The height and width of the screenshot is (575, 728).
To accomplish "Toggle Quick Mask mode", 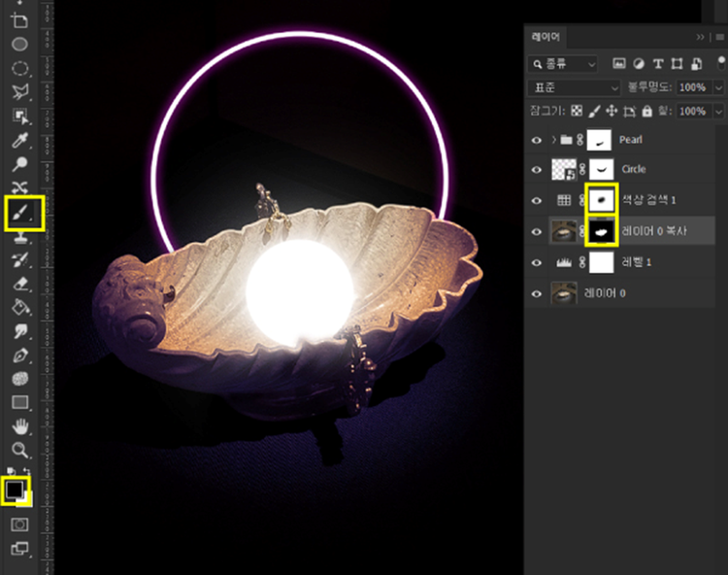I will coord(19,524).
